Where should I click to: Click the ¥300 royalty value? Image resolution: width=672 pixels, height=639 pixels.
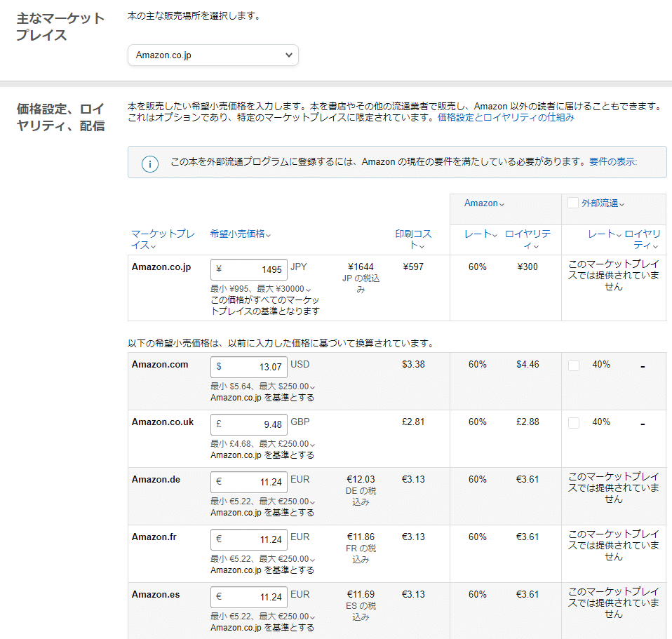point(527,267)
